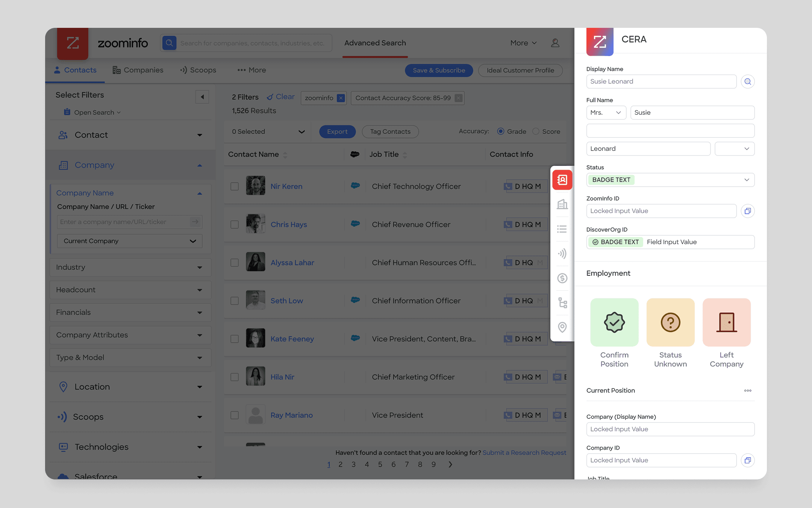812x508 pixels.
Task: Copy the ZoomInfo ID value
Action: 748,211
